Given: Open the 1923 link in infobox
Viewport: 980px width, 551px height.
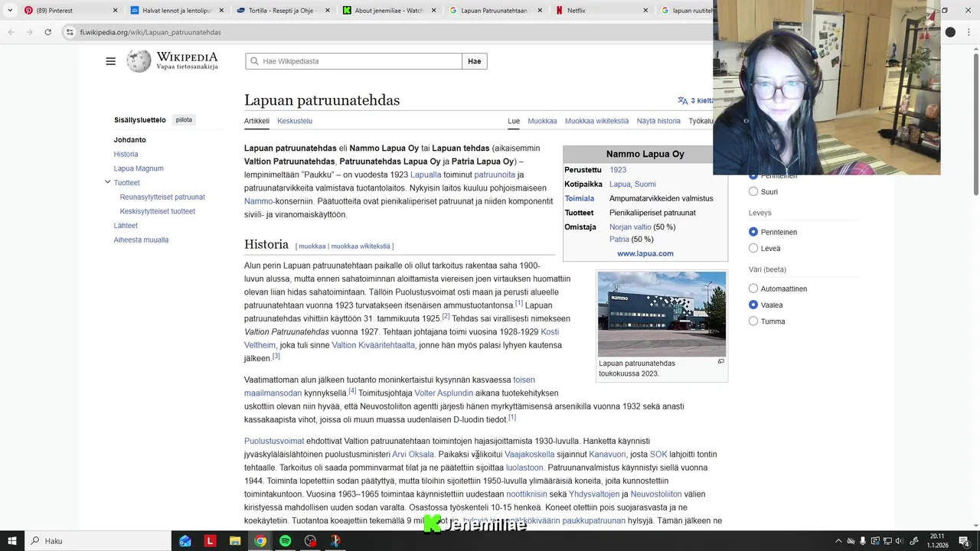Looking at the screenshot, I should click(618, 170).
